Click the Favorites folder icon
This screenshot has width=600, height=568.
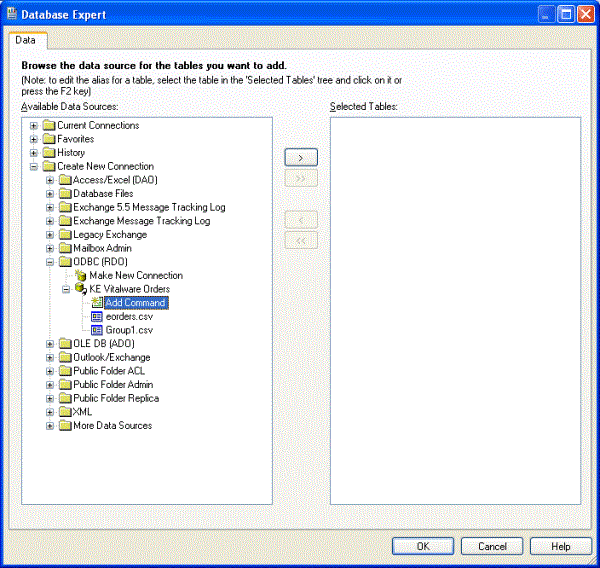pyautogui.click(x=49, y=139)
